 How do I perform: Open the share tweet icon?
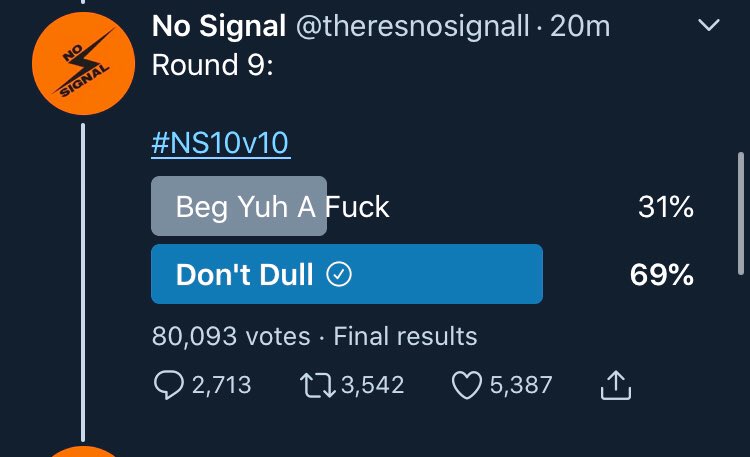coord(616,385)
